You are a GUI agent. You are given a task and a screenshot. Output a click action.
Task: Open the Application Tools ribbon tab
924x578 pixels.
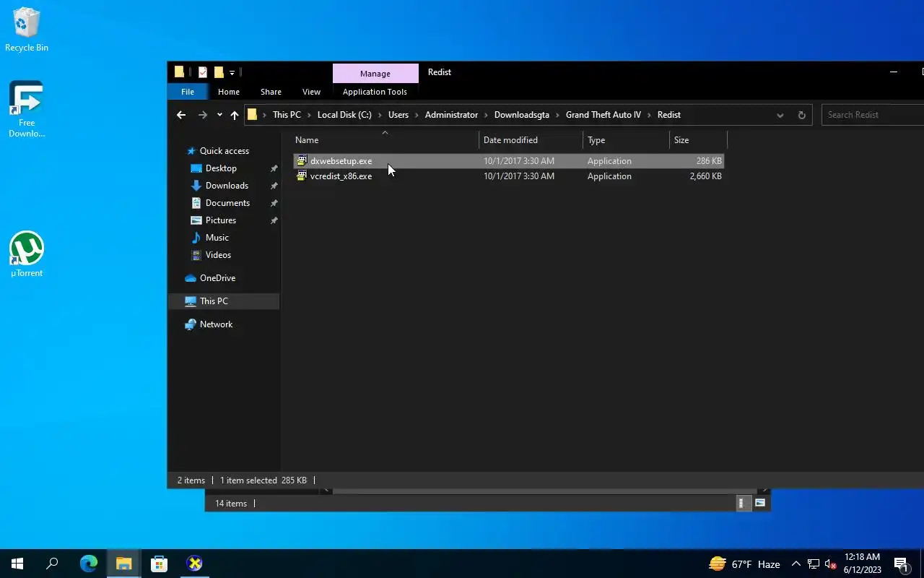pyautogui.click(x=375, y=92)
